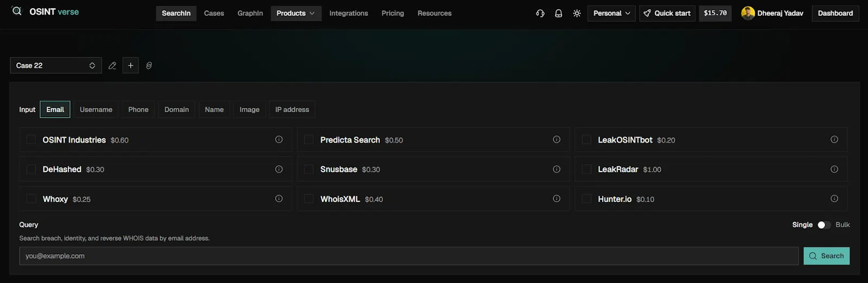This screenshot has width=868, height=283.
Task: Select Username input type
Action: tap(96, 110)
